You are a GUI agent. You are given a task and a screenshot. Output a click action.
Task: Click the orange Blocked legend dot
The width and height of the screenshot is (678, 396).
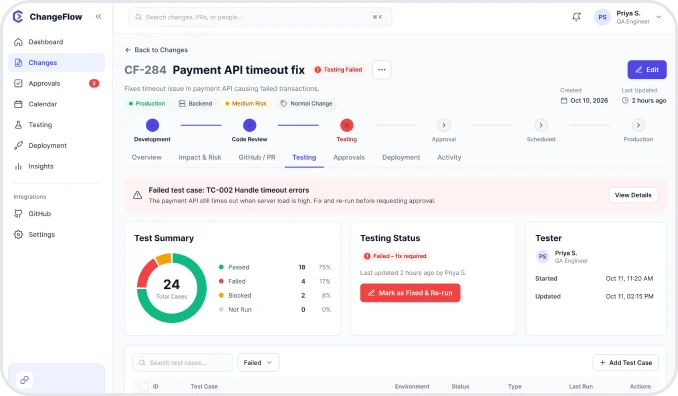221,295
